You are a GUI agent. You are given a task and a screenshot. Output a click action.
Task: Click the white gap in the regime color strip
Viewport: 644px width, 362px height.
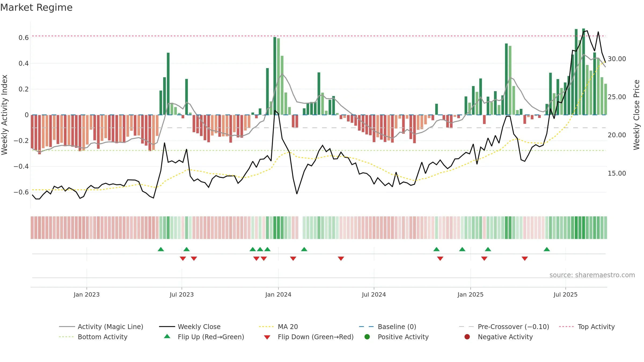pyautogui.click(x=301, y=228)
